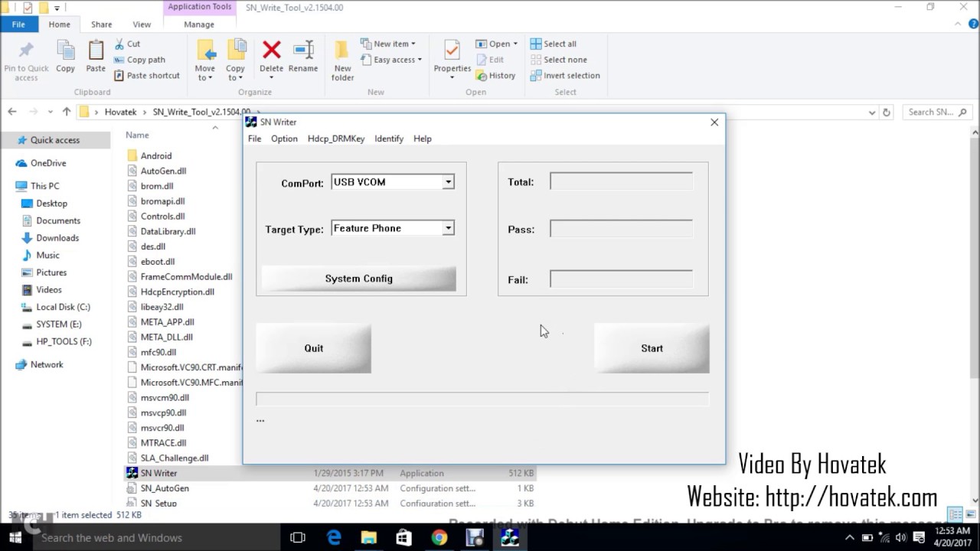Open the Target Type dropdown

448,228
